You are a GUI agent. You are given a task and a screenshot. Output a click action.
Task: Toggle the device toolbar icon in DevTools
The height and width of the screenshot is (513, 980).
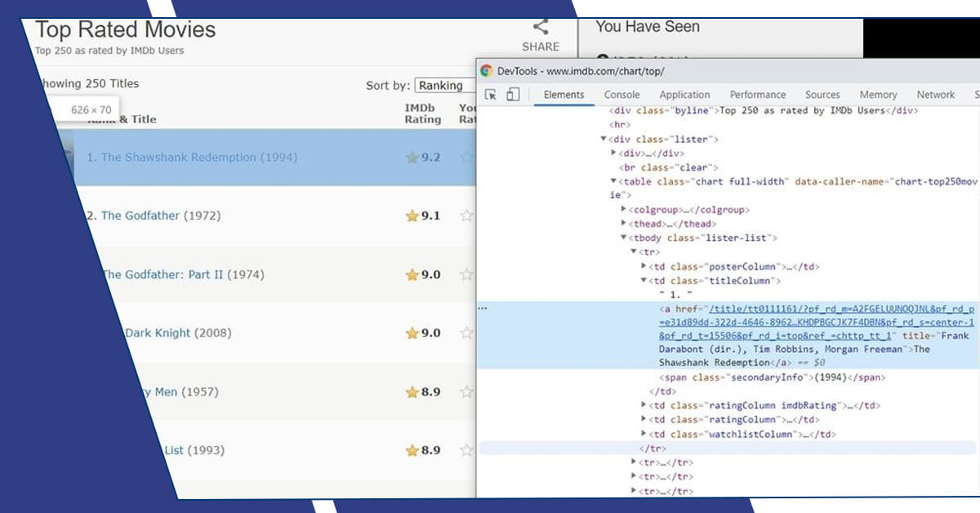[513, 95]
